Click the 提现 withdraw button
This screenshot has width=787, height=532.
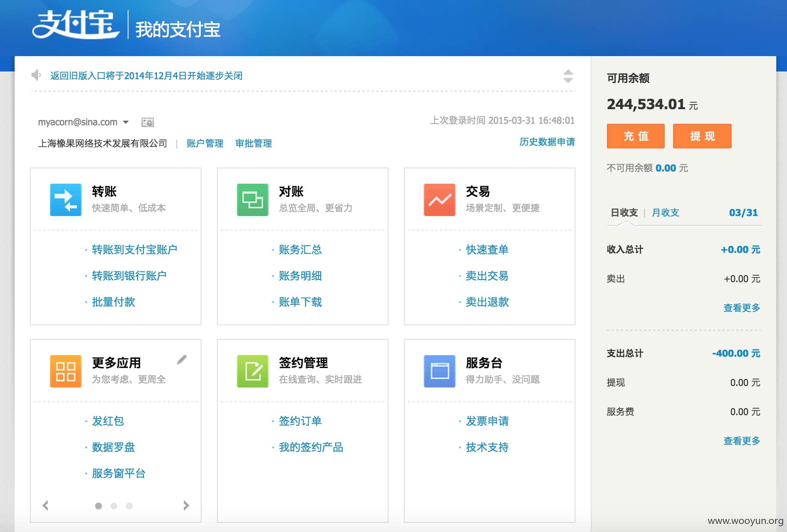click(702, 136)
